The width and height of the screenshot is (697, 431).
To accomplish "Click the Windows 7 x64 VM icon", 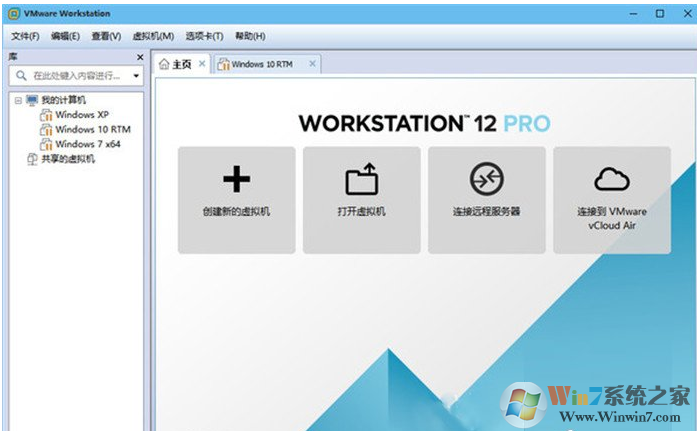I will [x=46, y=144].
